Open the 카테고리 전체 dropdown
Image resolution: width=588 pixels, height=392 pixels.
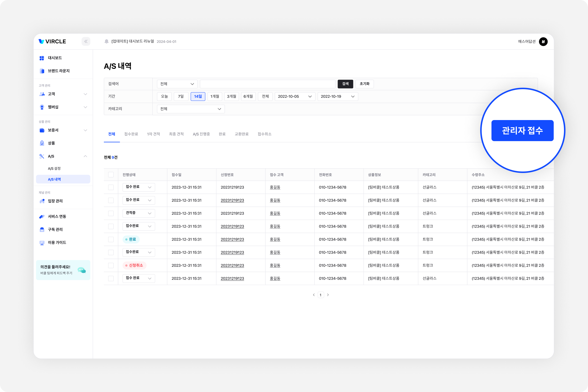191,109
